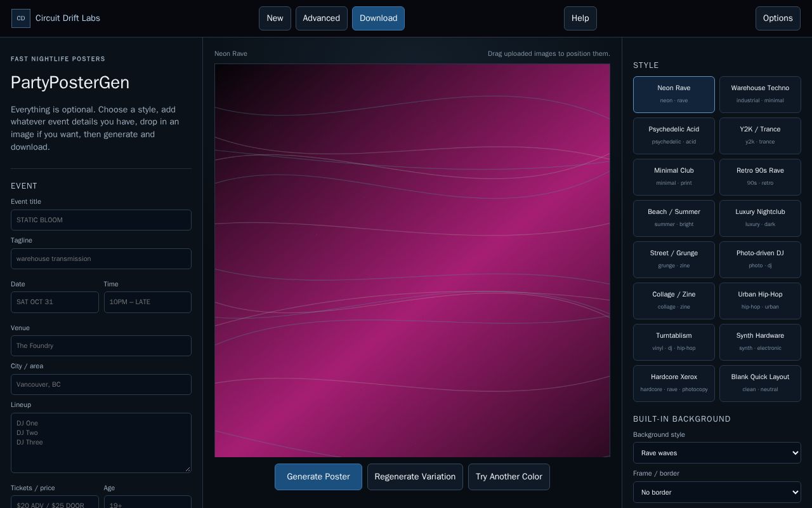Screen dimensions: 812x508
Task: Open the Advanced menu
Action: [322, 18]
